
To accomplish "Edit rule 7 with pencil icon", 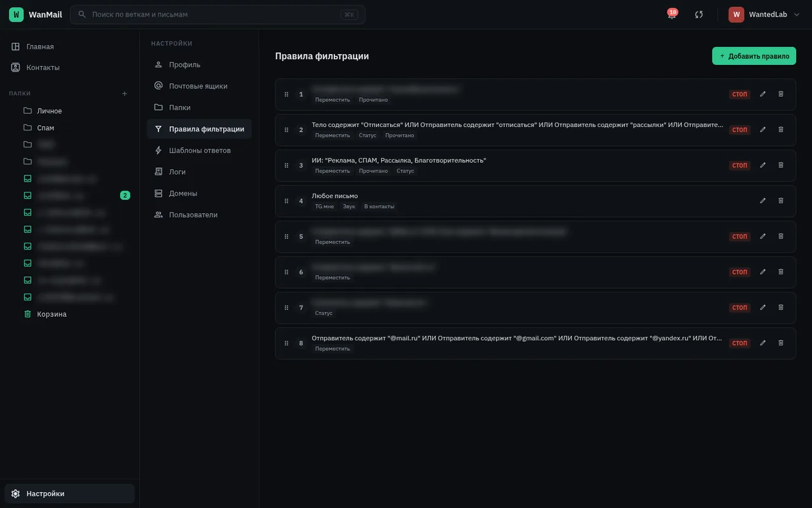I will (763, 307).
